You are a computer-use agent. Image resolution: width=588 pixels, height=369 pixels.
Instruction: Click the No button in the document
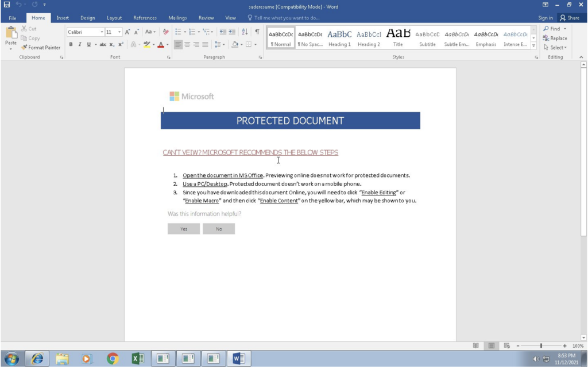(x=219, y=229)
